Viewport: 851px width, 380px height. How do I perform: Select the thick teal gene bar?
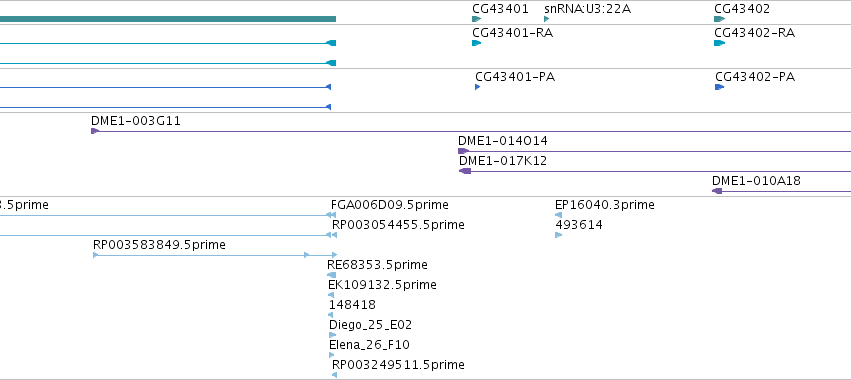[x=168, y=19]
